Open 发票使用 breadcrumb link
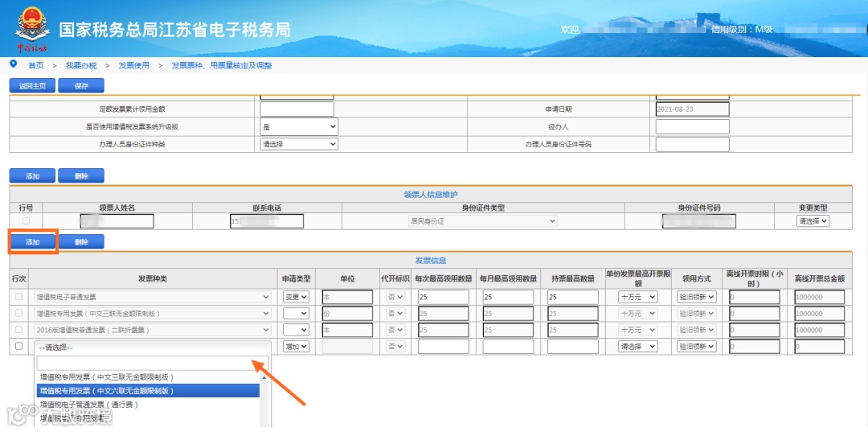Viewport: 868px width, 432px height. tap(134, 65)
